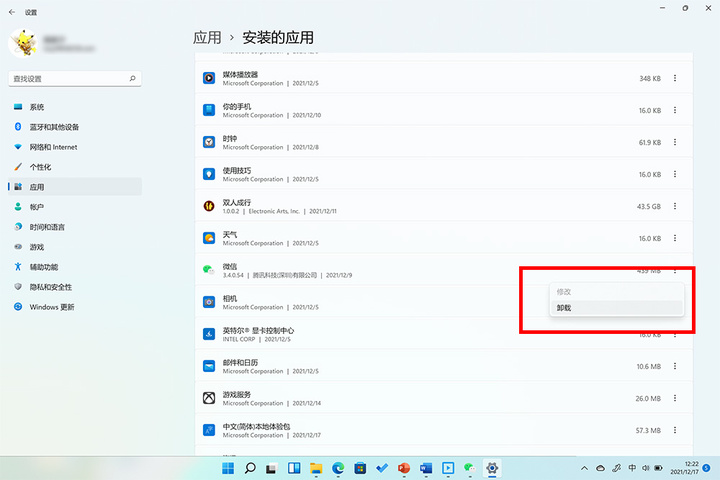Click 卸载 in the context menu
The image size is (720, 480).
tap(616, 308)
